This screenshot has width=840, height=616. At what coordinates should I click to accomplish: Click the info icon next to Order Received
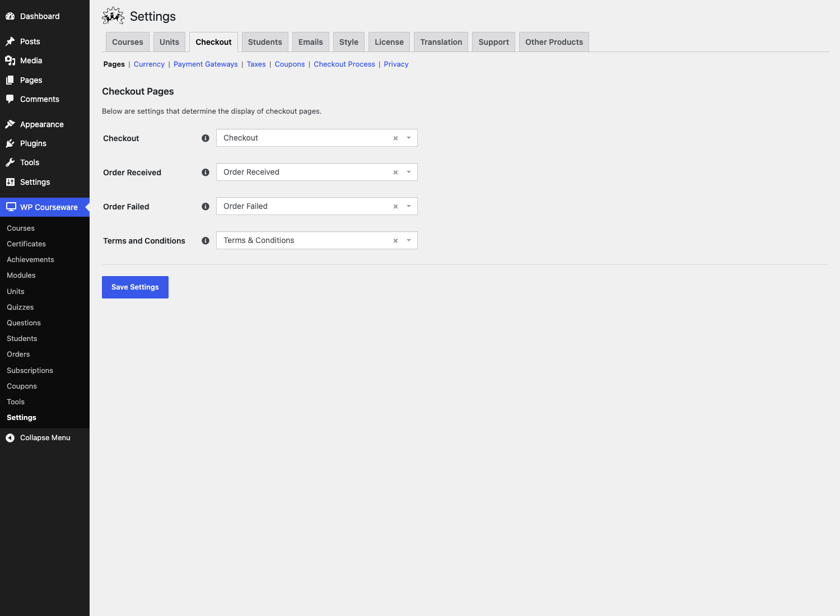click(x=206, y=172)
